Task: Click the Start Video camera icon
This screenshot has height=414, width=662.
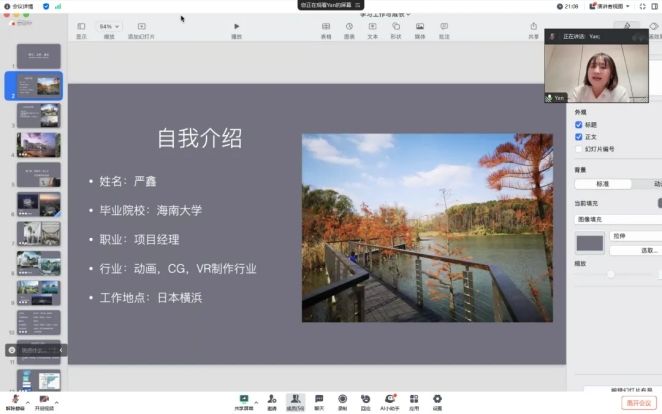Action: (43, 399)
